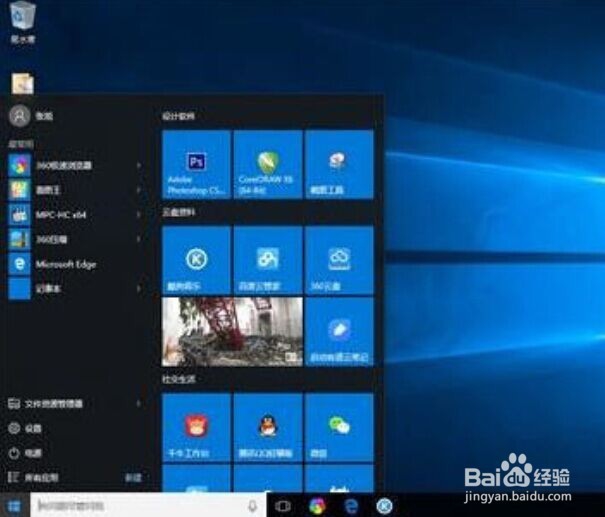The height and width of the screenshot is (517, 605).
Task: Open the cloud notes tile with pen icon
Action: click(x=339, y=331)
